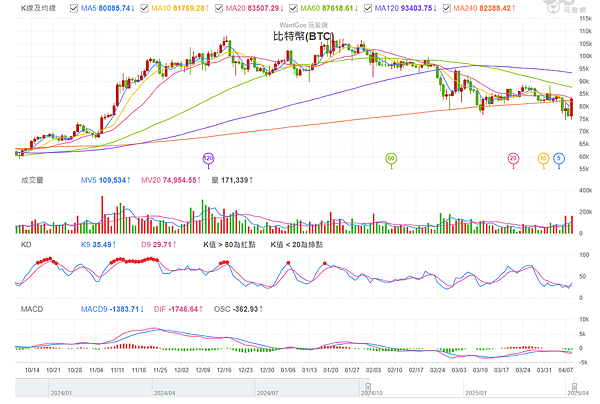Click the 量 171,339 volume value
Viewport: 600px width, 404px height.
point(232,180)
